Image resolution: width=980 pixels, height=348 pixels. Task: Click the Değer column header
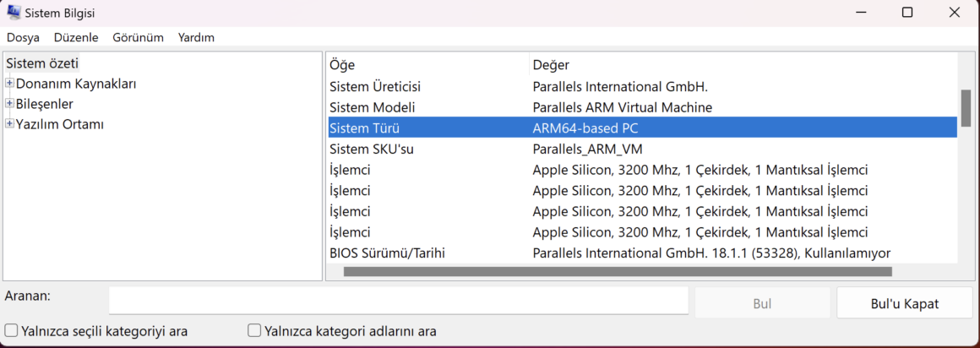pos(743,65)
